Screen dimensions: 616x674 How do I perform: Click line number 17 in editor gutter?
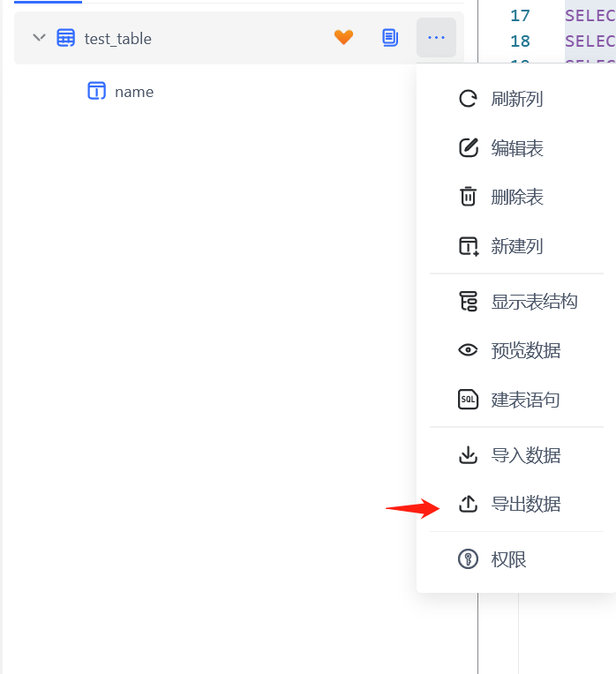(x=520, y=16)
